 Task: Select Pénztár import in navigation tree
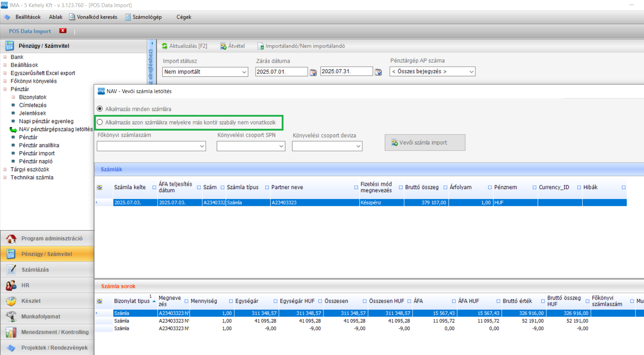pyautogui.click(x=37, y=153)
